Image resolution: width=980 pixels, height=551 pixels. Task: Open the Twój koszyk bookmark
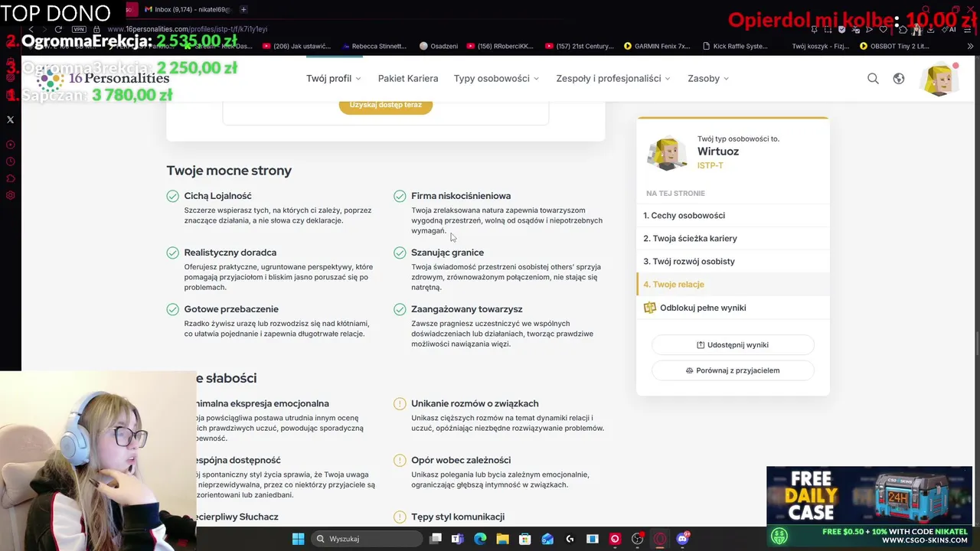pyautogui.click(x=821, y=46)
